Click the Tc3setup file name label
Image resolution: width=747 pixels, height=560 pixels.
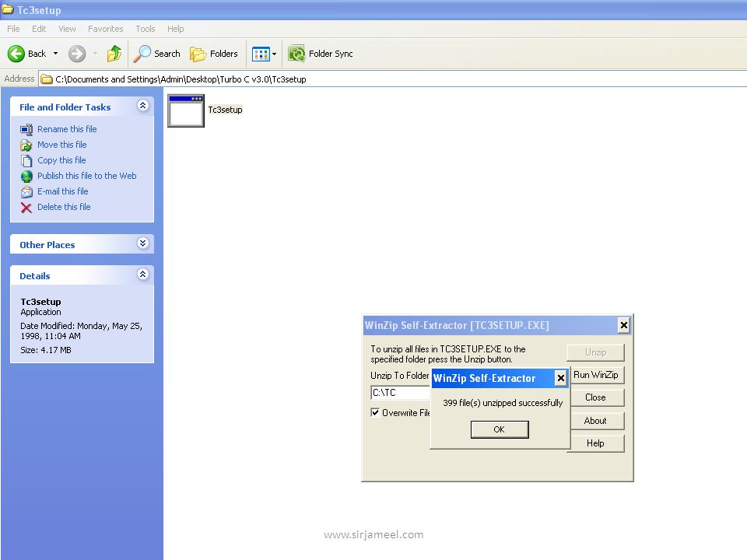click(225, 110)
